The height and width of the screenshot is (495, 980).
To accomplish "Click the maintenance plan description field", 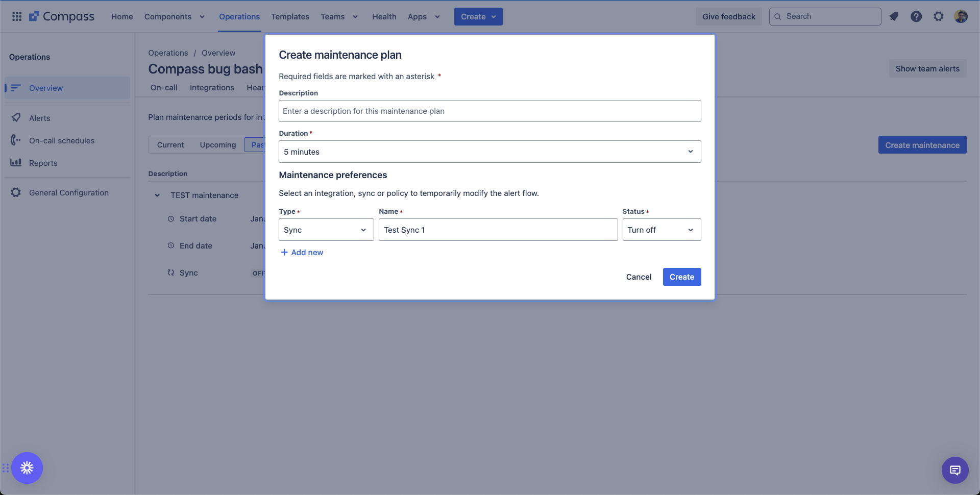I will pyautogui.click(x=489, y=111).
